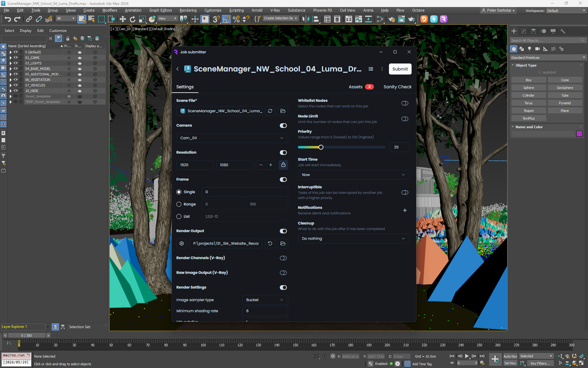This screenshot has width=588, height=368.
Task: Open the V-Ray menu
Action: 275,10
